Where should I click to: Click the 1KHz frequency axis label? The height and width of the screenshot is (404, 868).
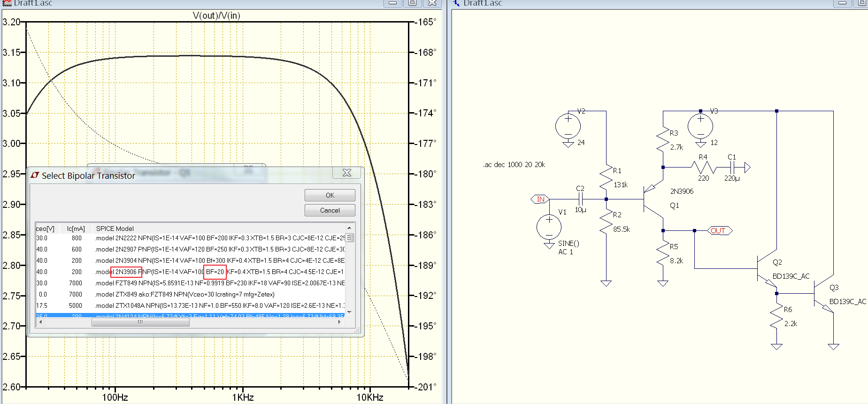click(243, 397)
